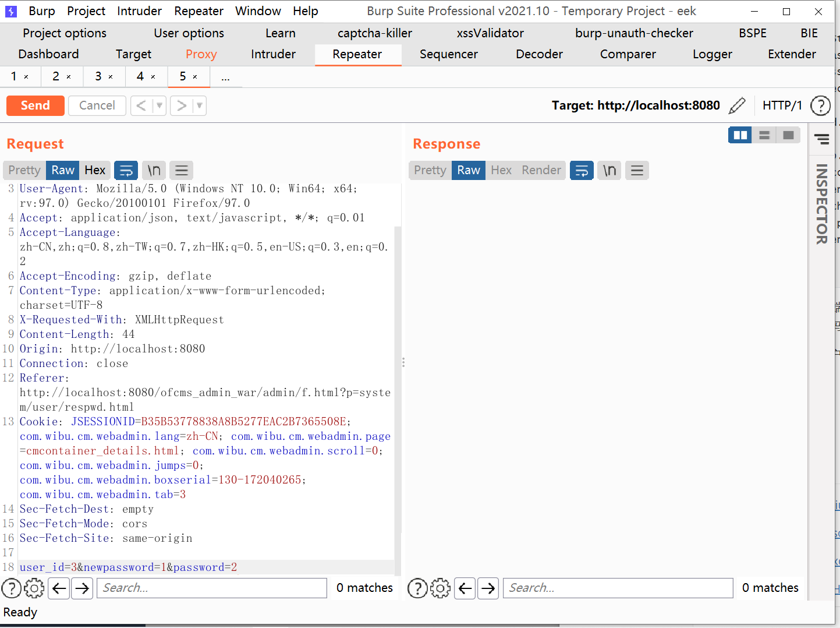Switch to the Dashboard tab
Viewport: 840px width, 628px height.
click(x=48, y=54)
